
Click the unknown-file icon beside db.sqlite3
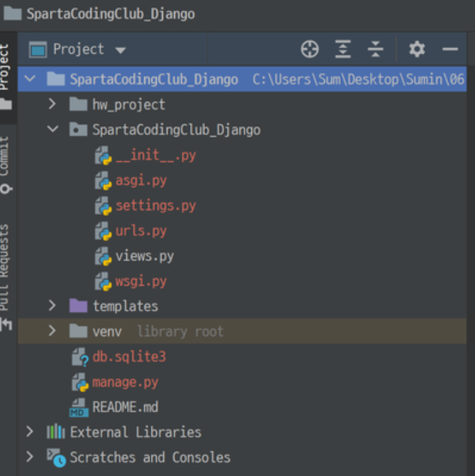pyautogui.click(x=80, y=357)
